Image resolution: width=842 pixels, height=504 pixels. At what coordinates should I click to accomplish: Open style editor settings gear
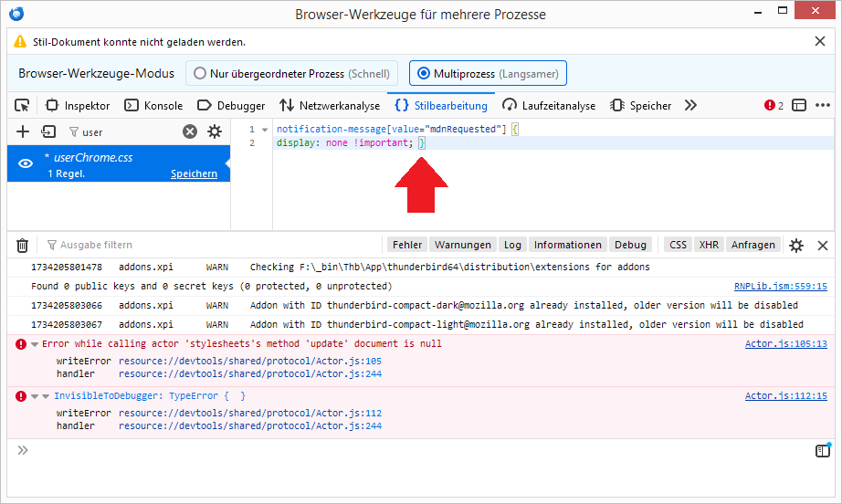pyautogui.click(x=215, y=131)
